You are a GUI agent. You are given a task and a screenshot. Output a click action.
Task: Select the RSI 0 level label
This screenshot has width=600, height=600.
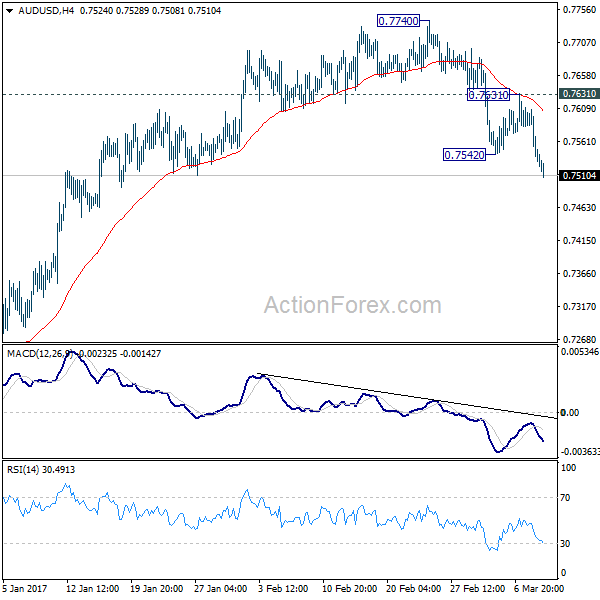click(x=563, y=573)
